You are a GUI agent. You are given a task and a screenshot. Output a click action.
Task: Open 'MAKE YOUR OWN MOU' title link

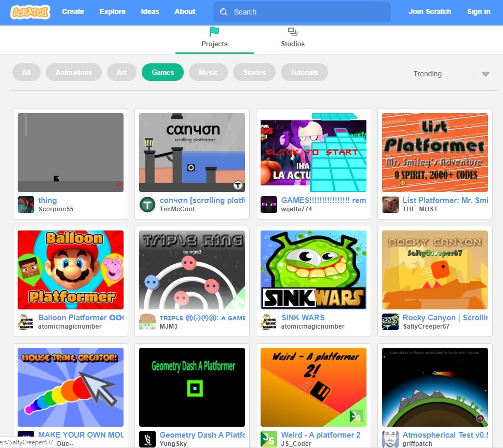coord(81,435)
